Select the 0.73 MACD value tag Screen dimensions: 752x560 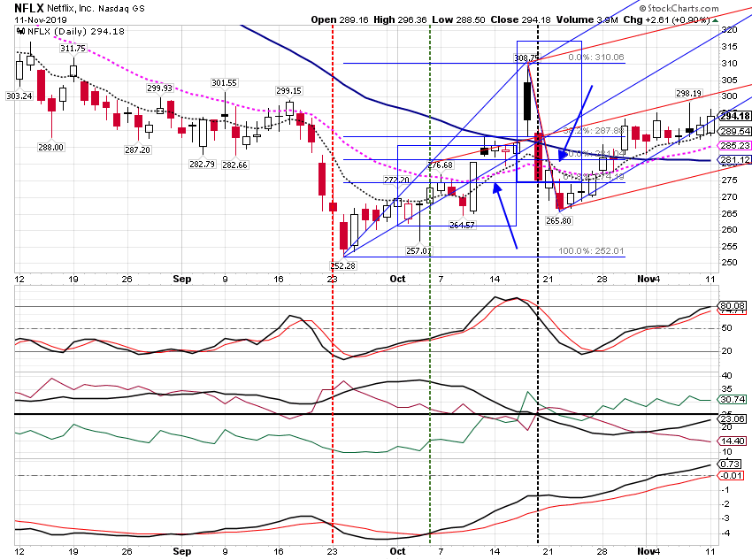click(x=730, y=464)
